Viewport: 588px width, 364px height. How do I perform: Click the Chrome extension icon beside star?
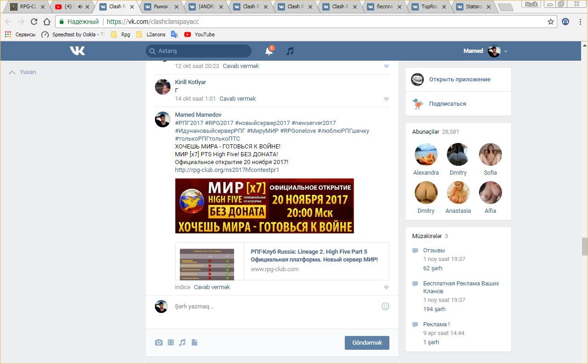pos(566,22)
